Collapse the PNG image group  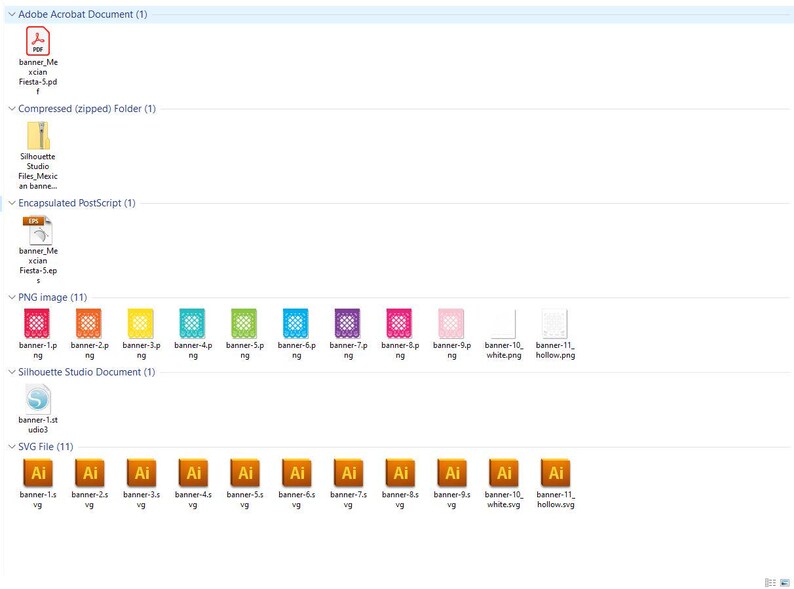pyautogui.click(x=12, y=297)
